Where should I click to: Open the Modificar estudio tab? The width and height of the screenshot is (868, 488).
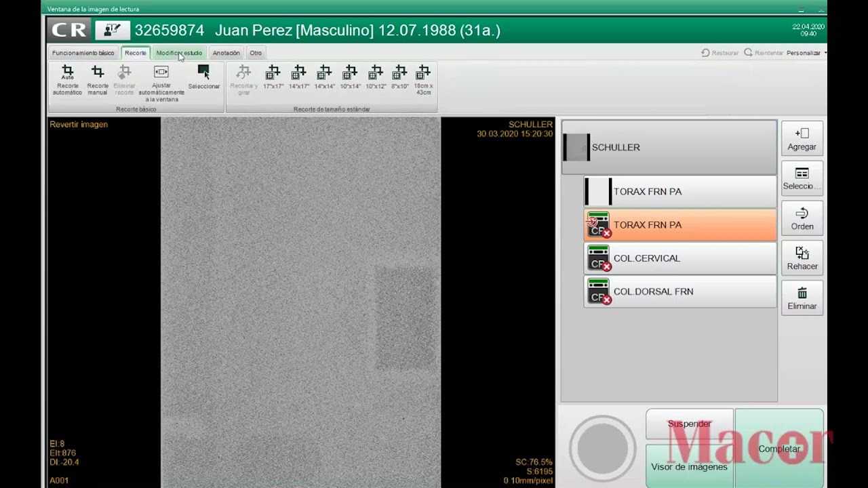click(x=179, y=53)
